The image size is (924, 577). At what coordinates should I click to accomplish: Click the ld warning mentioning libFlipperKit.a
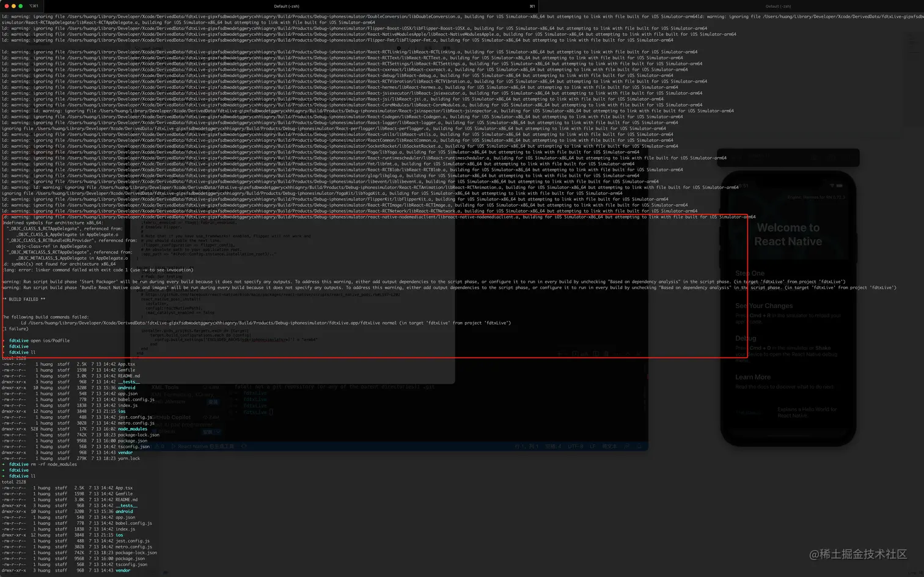pyautogui.click(x=335, y=199)
